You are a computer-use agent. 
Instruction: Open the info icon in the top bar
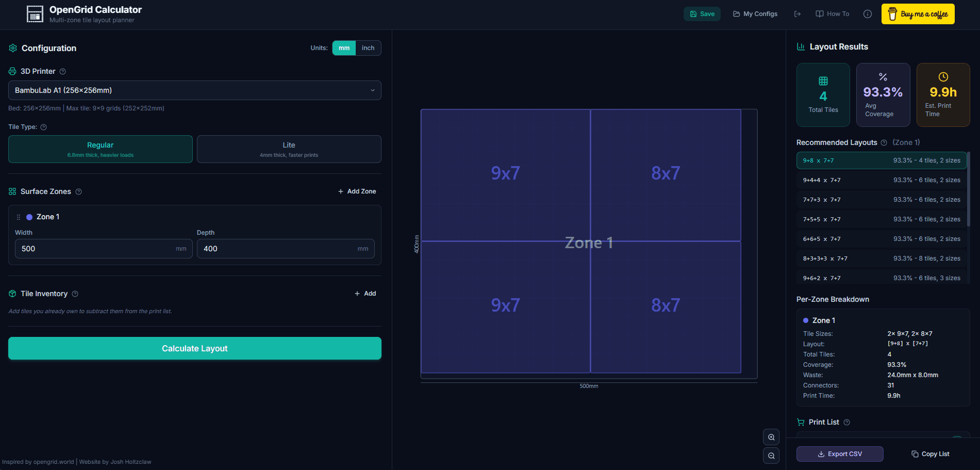pos(867,14)
